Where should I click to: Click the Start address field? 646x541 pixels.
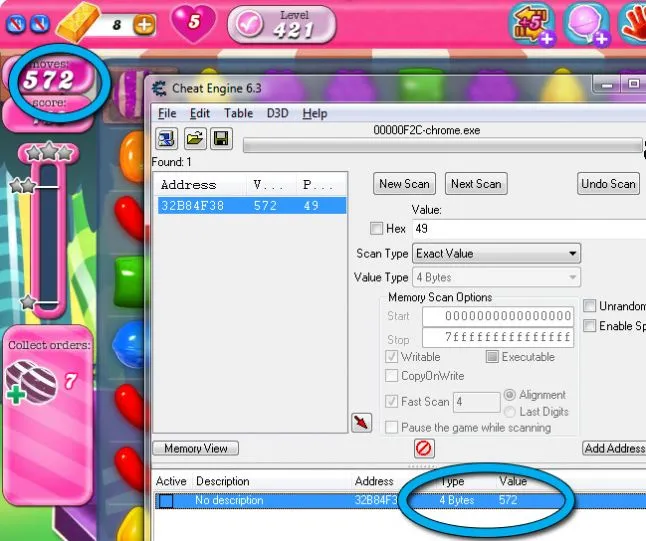(498, 316)
